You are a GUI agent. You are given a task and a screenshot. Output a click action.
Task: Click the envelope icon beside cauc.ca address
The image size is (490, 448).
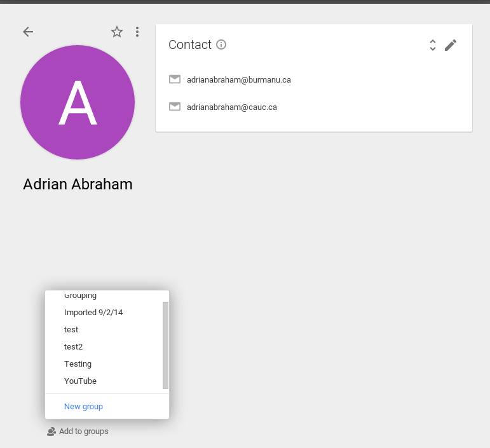click(175, 107)
